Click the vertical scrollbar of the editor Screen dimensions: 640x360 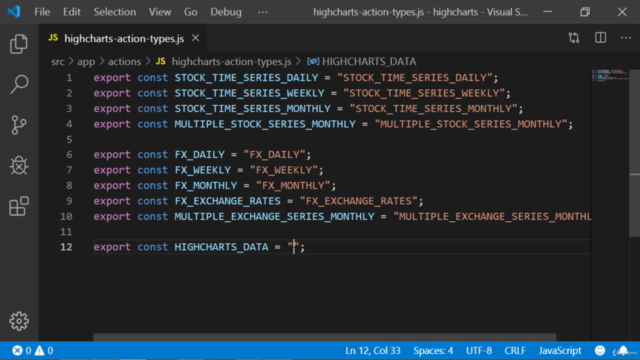pyautogui.click(x=635, y=153)
